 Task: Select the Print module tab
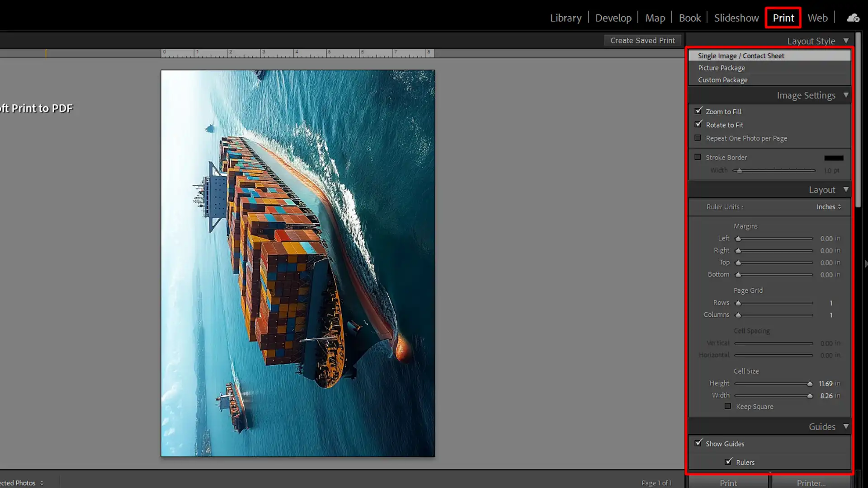click(x=783, y=18)
